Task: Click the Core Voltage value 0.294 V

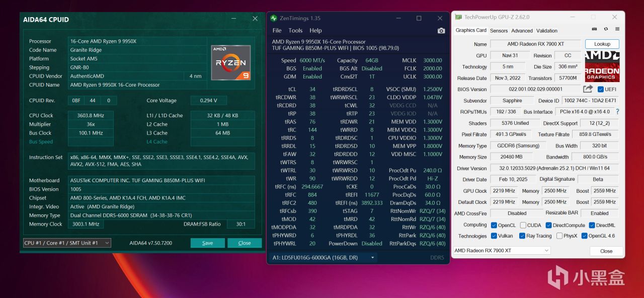Action: (x=209, y=100)
